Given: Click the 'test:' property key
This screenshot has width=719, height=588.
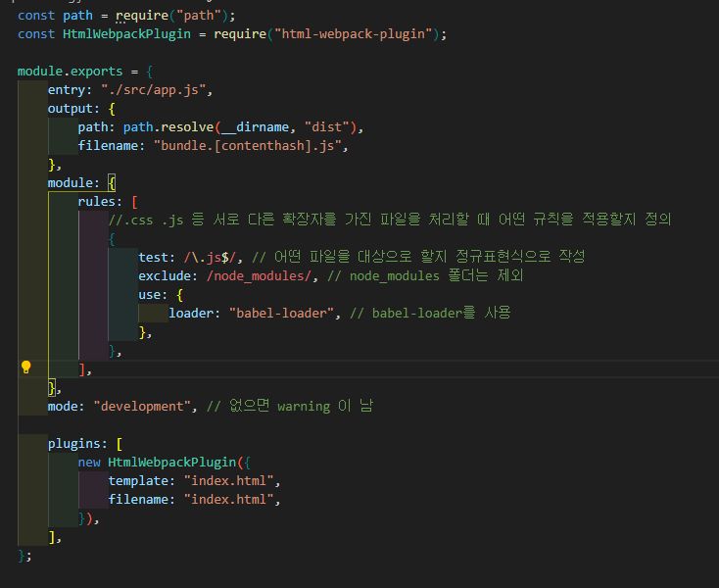Looking at the screenshot, I should 157,258.
